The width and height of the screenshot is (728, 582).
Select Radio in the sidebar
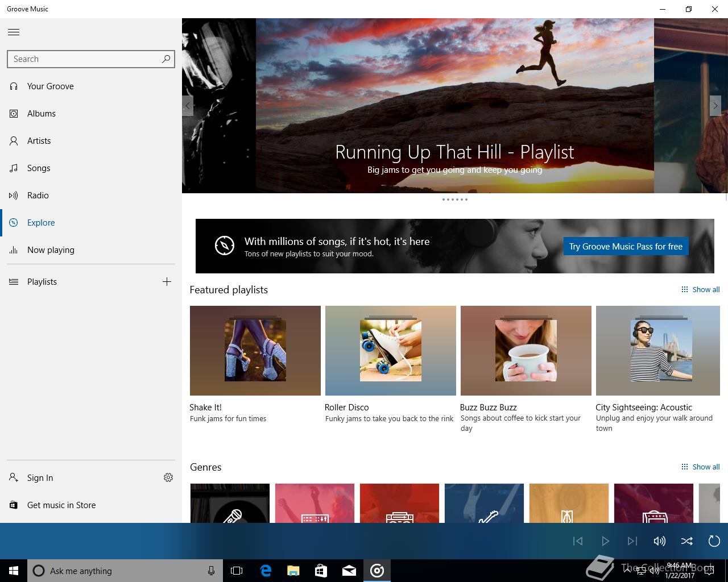pyautogui.click(x=91, y=196)
